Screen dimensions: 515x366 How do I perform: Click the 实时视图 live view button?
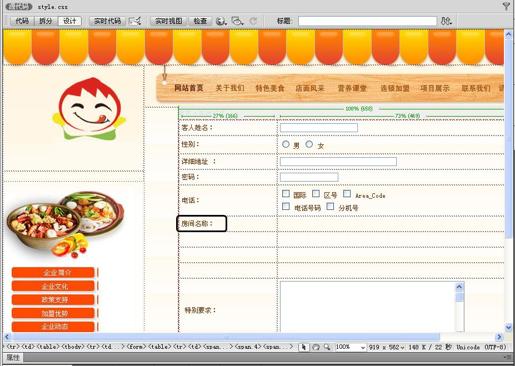pyautogui.click(x=169, y=21)
